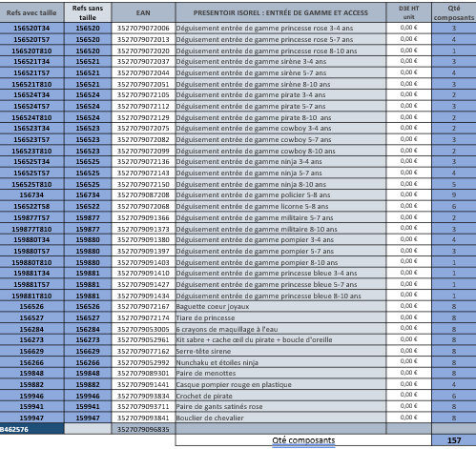Select reference 156523T810
The width and height of the screenshot is (476, 449).
tap(31, 151)
